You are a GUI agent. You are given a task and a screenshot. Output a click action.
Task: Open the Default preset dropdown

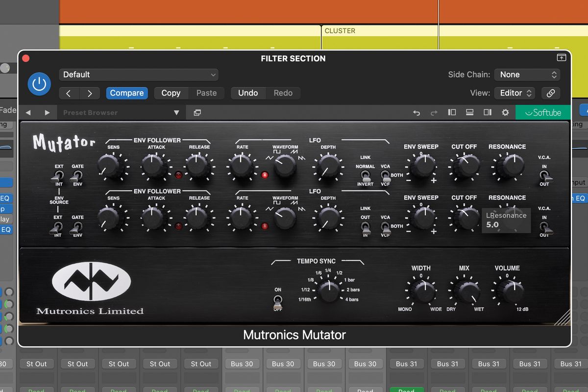point(139,74)
